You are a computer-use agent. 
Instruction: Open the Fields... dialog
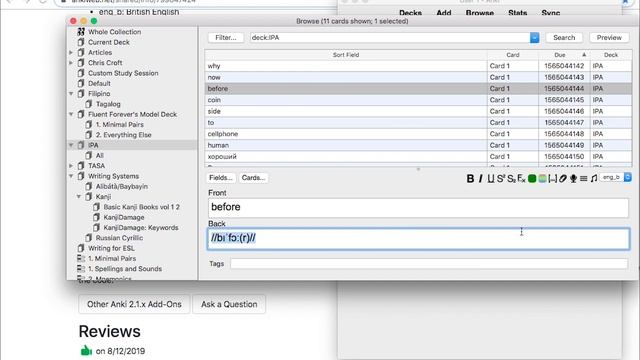[x=221, y=178]
